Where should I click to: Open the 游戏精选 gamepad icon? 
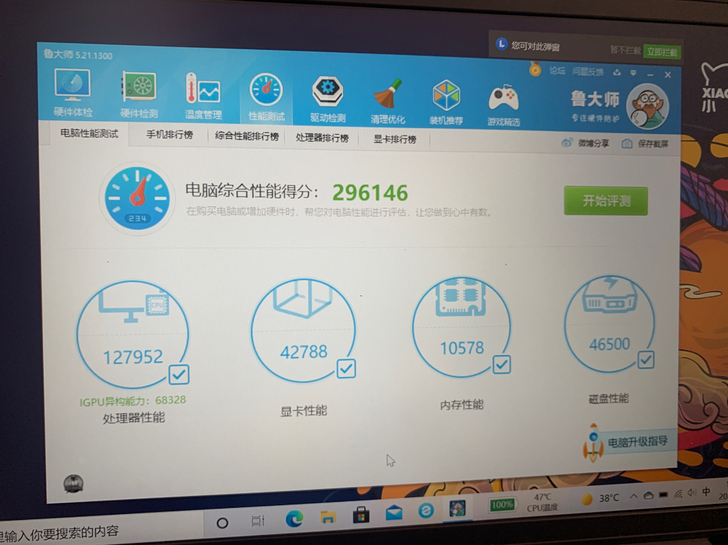(x=504, y=105)
